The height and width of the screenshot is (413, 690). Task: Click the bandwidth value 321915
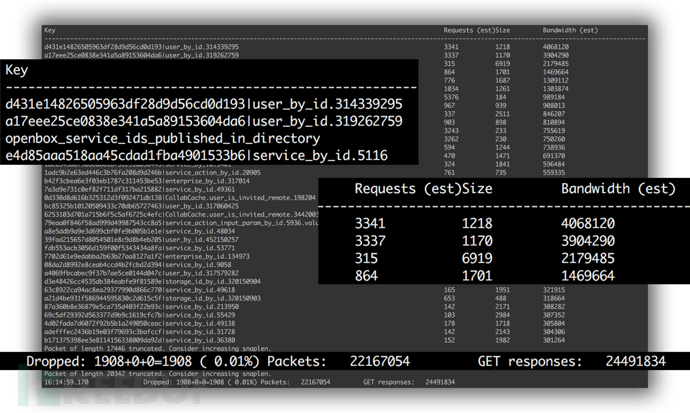(x=554, y=290)
